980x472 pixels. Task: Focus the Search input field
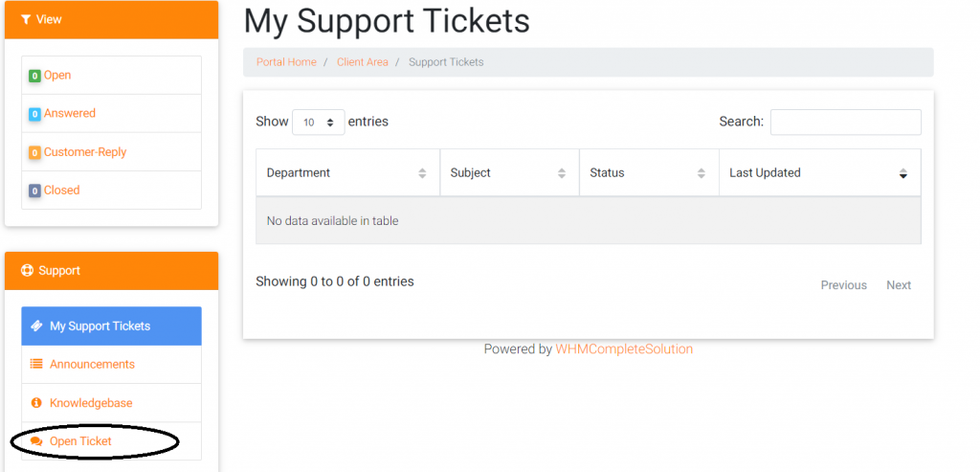845,123
